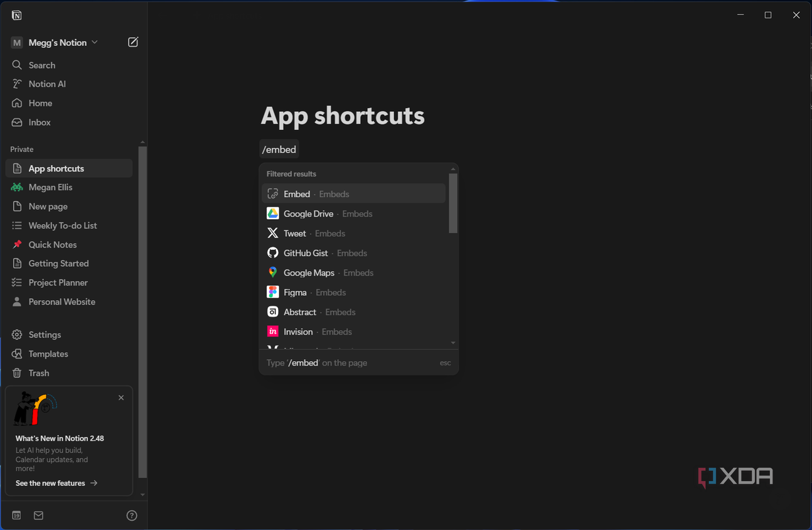Viewport: 812px width, 530px height.
Task: Go to Home in sidebar
Action: [x=69, y=103]
